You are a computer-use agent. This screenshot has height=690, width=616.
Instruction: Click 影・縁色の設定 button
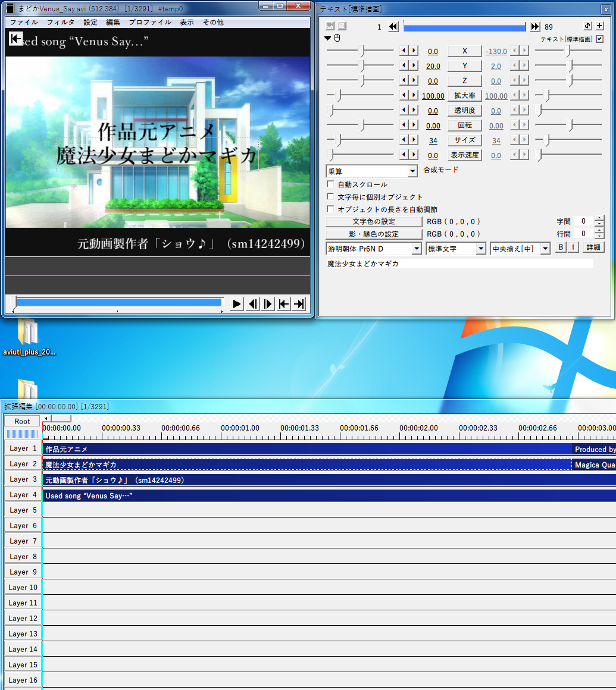[374, 234]
